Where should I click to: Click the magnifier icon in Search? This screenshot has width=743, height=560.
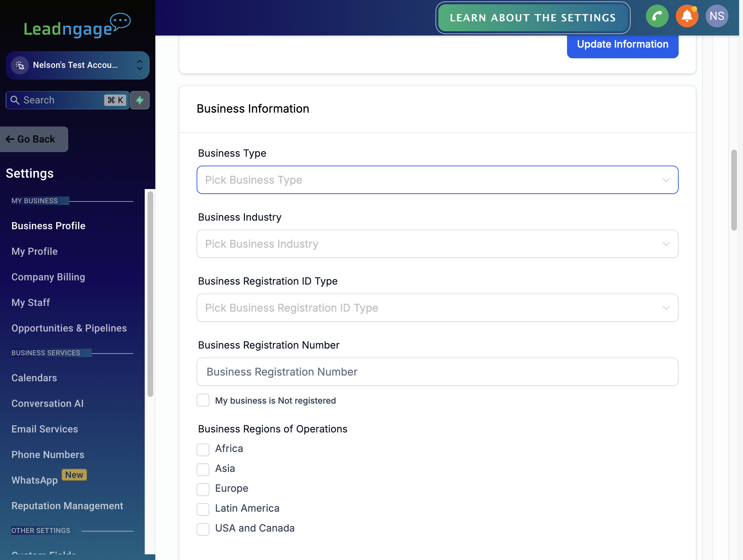(x=15, y=100)
